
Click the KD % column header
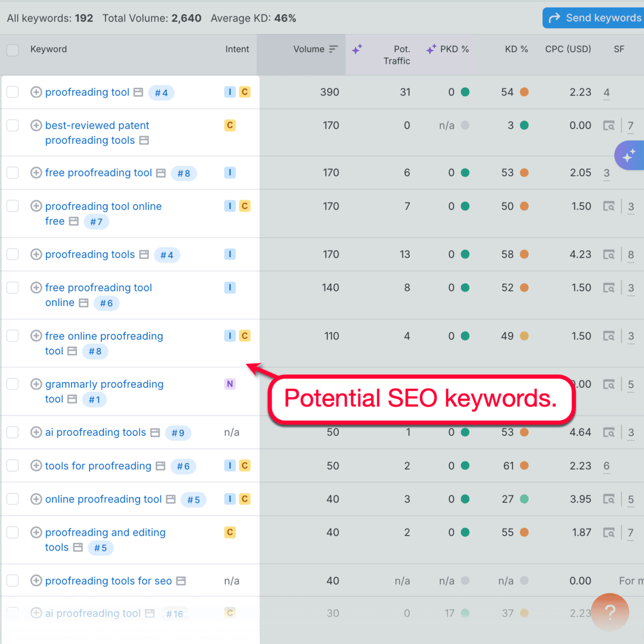516,49
